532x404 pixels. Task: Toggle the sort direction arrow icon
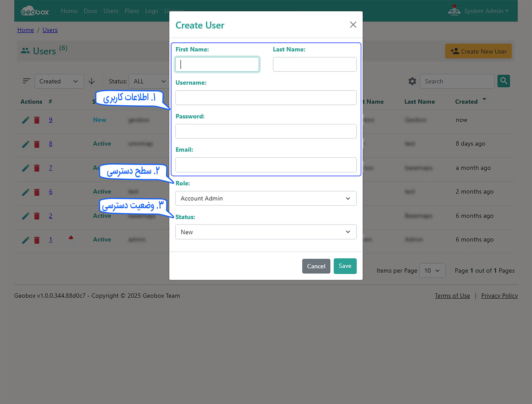pos(91,81)
